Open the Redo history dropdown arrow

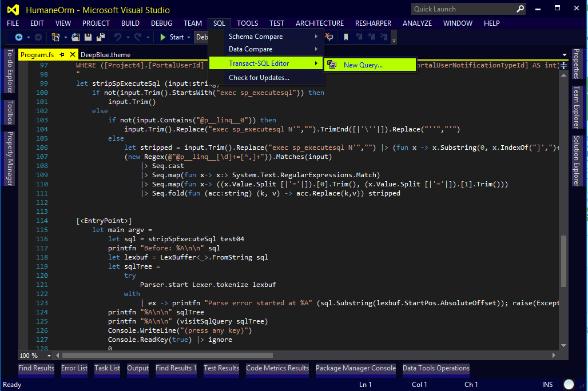(148, 38)
